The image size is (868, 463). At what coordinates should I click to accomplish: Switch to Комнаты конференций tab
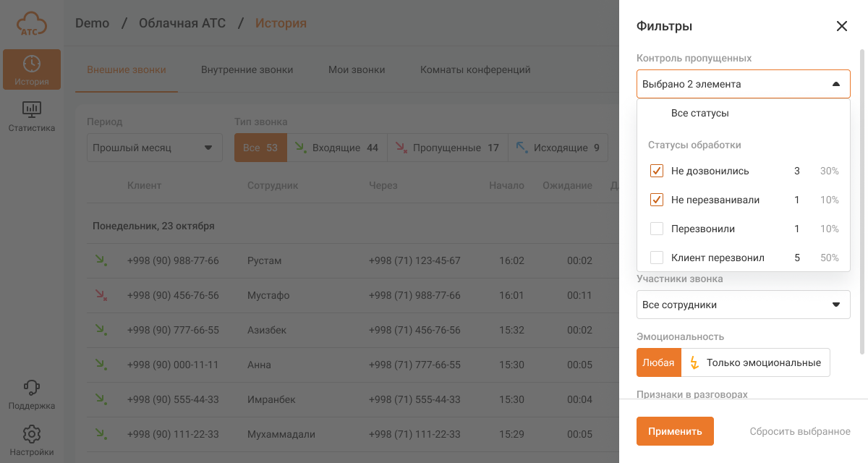pyautogui.click(x=475, y=70)
